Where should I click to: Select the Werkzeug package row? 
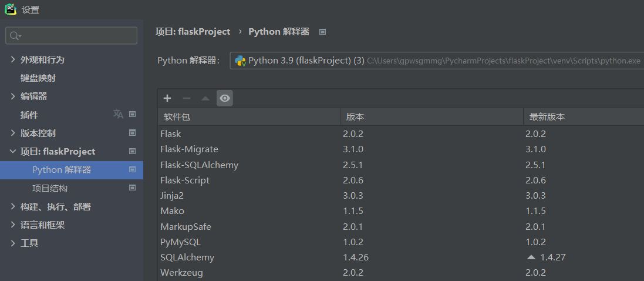coord(401,272)
